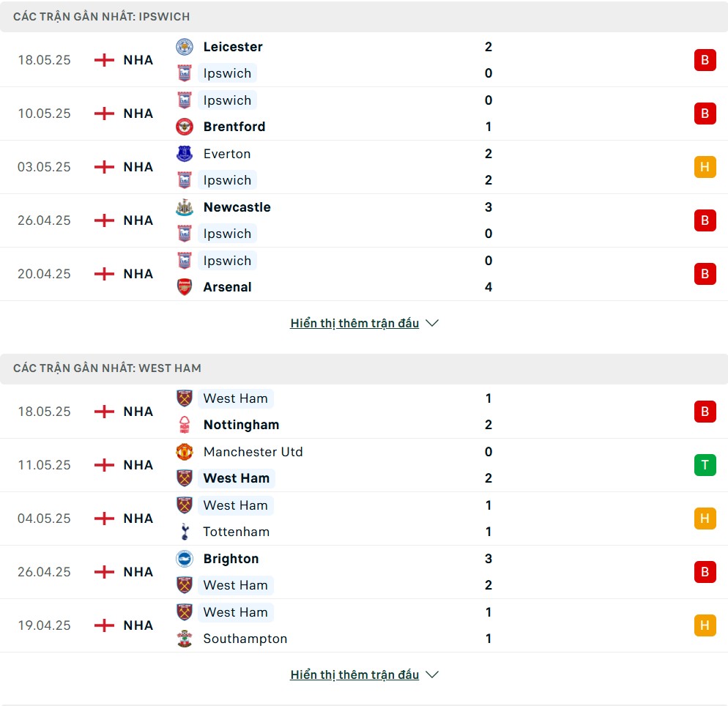This screenshot has width=728, height=706.
Task: Click England flag for West Ham vs Tottenham
Action: click(x=104, y=518)
